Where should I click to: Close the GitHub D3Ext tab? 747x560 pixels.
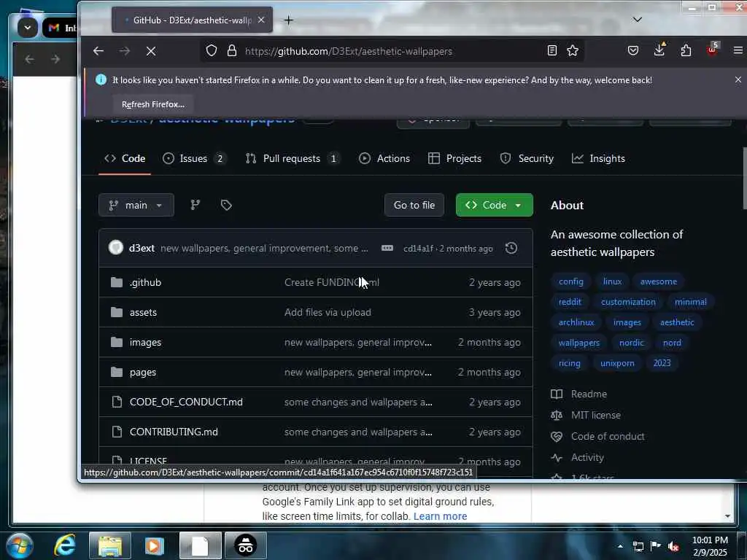tap(261, 20)
